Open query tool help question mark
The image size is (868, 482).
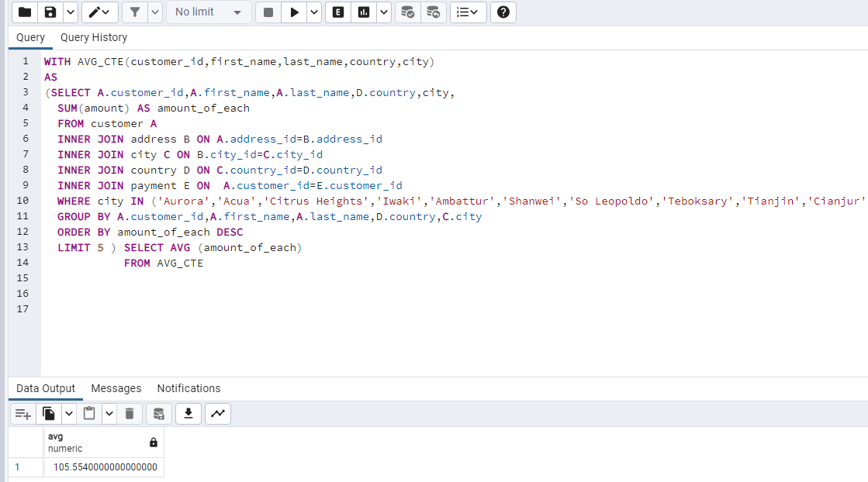click(503, 12)
